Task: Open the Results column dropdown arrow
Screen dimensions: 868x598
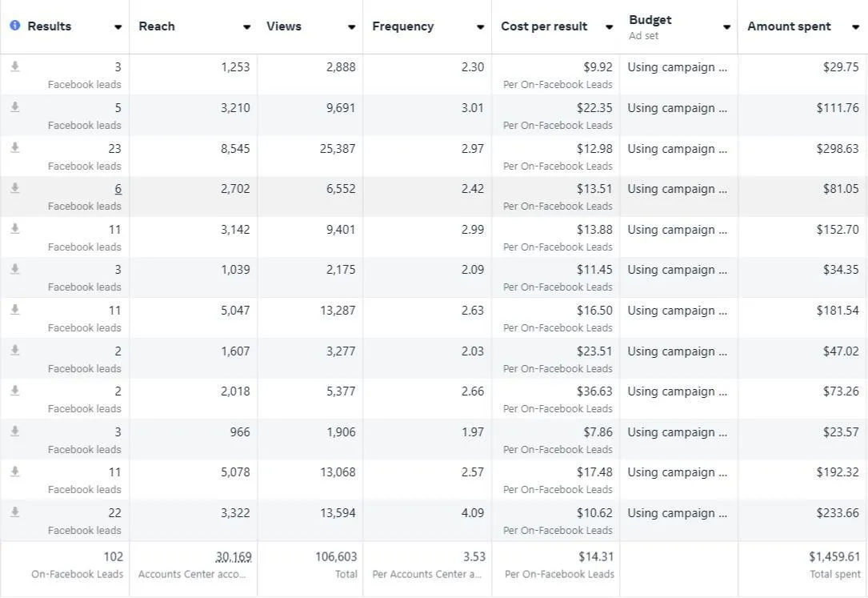Action: coord(118,27)
